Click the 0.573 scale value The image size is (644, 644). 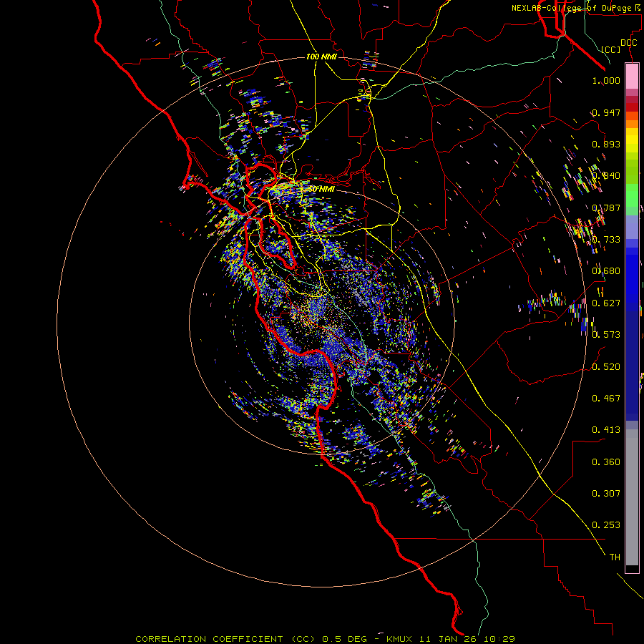coord(606,334)
